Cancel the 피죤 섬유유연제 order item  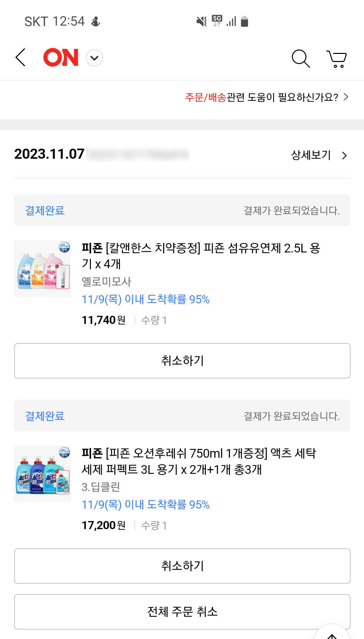[182, 361]
